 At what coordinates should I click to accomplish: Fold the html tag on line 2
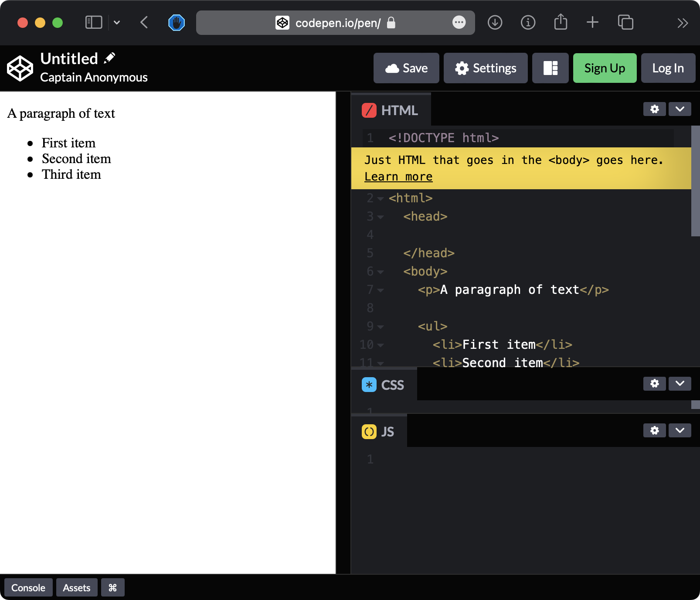pyautogui.click(x=381, y=199)
